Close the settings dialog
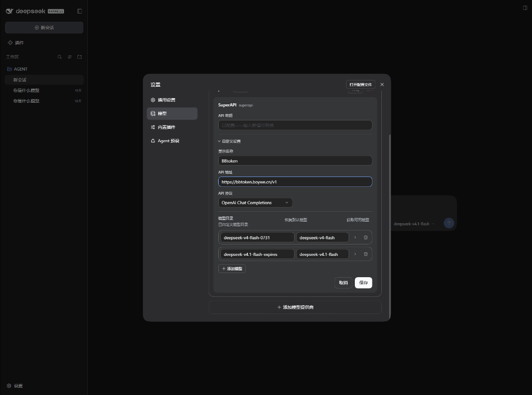Screen dimensions: 532x395 (382, 85)
